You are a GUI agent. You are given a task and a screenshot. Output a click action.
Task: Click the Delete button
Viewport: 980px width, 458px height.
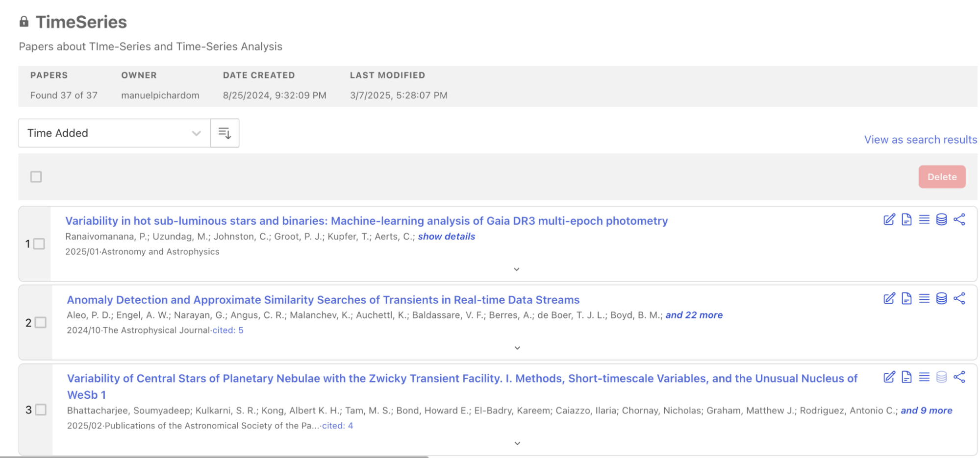tap(941, 177)
